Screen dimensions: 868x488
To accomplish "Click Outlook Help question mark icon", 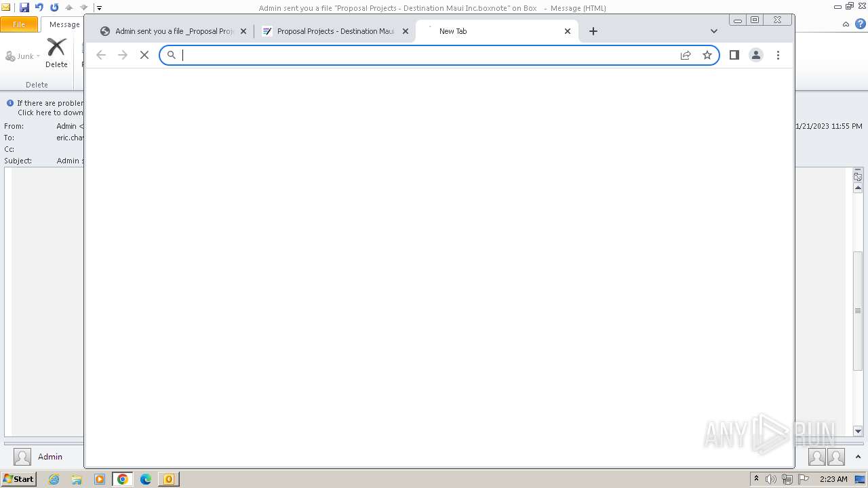I will coord(861,24).
